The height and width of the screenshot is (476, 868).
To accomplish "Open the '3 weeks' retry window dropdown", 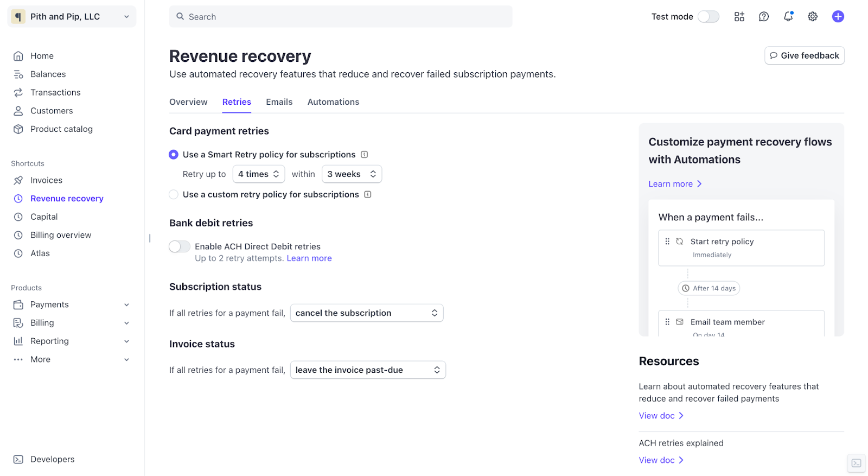I will 352,174.
